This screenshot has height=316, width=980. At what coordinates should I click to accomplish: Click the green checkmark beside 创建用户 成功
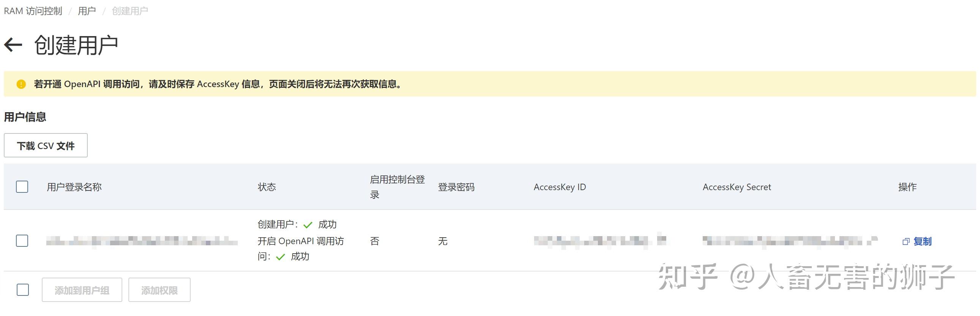[x=307, y=225]
